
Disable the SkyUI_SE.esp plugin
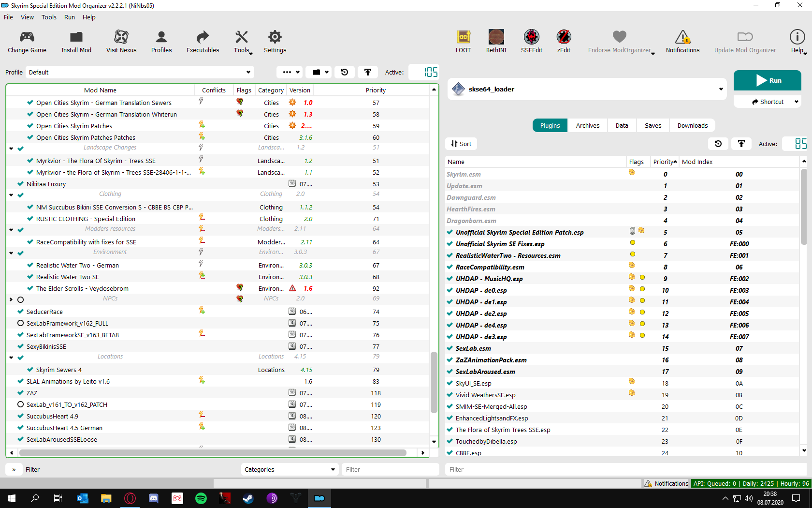450,383
